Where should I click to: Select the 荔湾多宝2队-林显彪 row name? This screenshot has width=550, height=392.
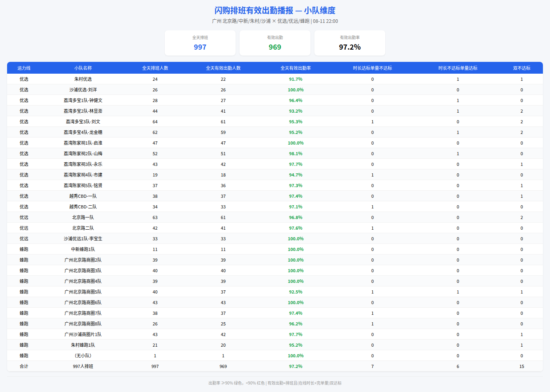coord(83,111)
